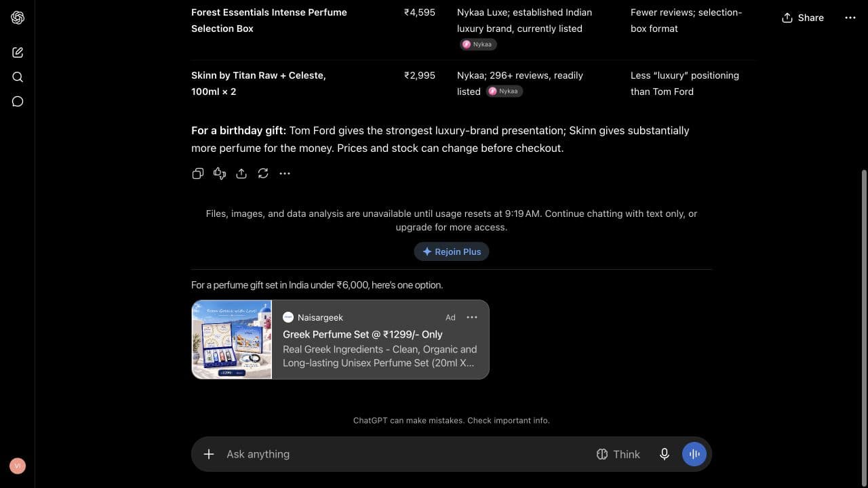Open the Nykaa source chip for Forest Essentials
The width and height of the screenshot is (868, 488).
click(479, 44)
